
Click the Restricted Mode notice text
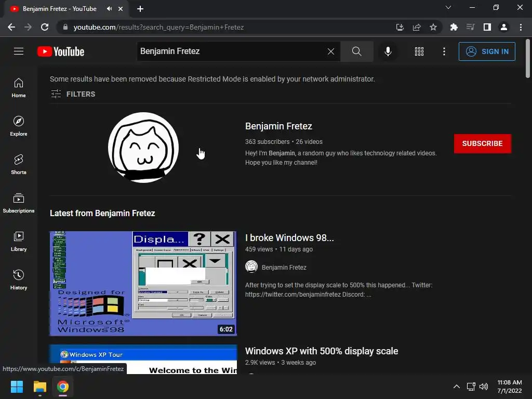point(212,79)
